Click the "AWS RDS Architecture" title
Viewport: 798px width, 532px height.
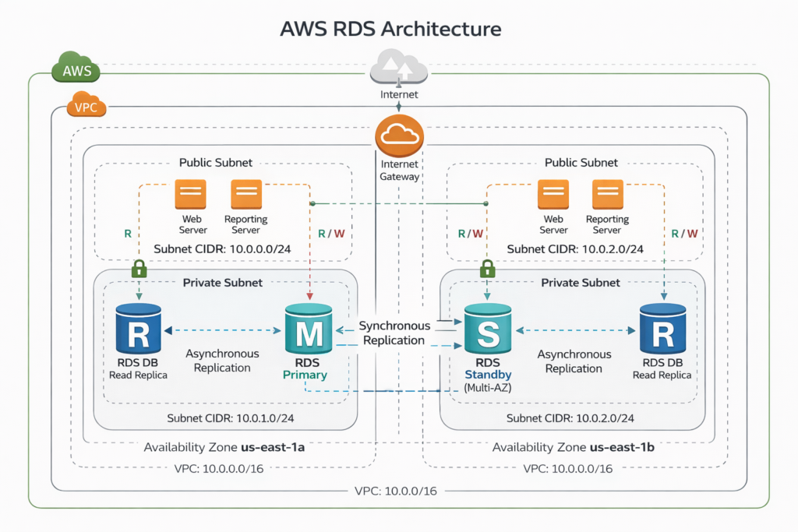(x=390, y=29)
